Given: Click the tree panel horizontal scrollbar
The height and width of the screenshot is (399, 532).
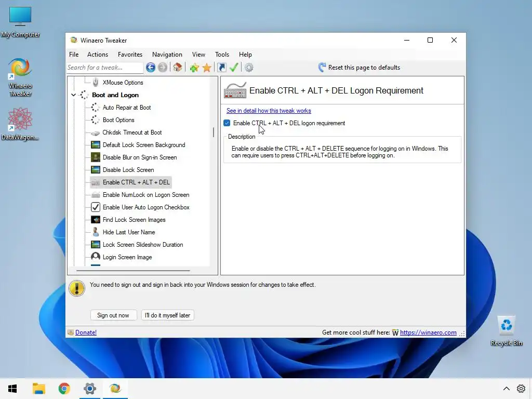Looking at the screenshot, I should 133,271.
